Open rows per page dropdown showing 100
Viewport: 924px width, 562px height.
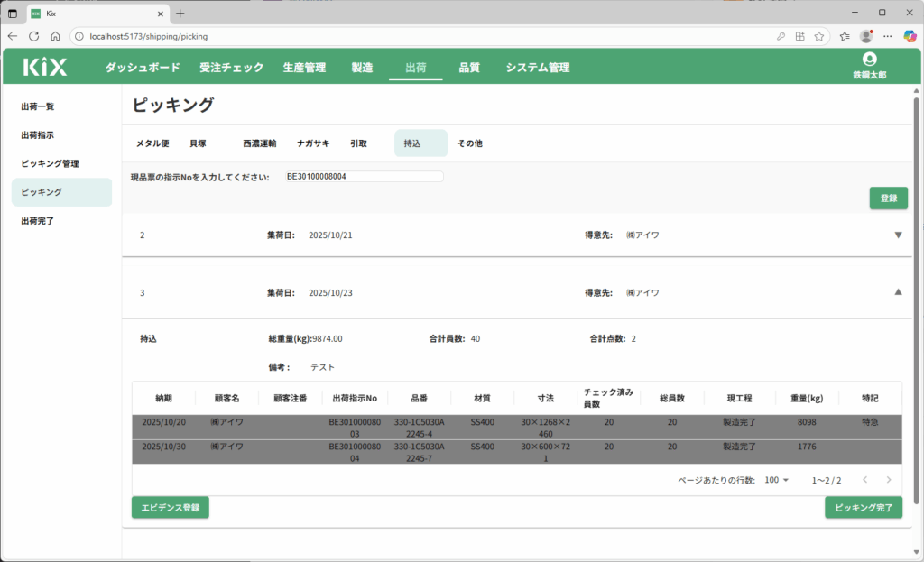point(777,480)
